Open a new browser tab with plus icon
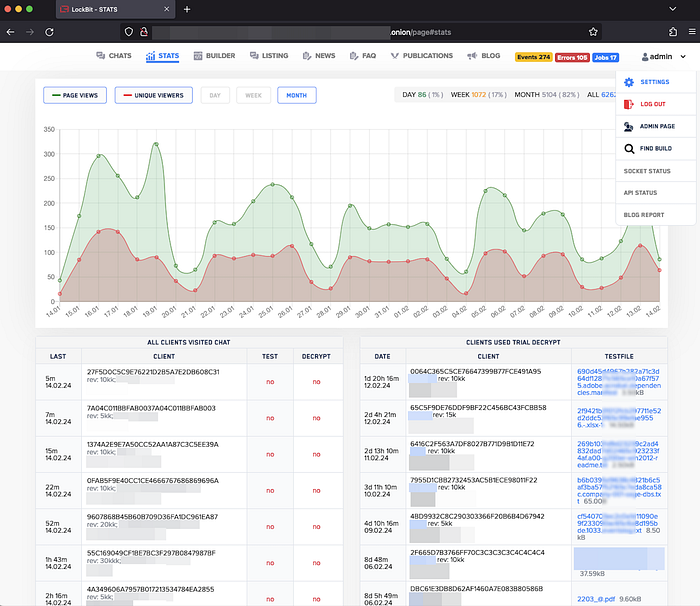Screen dimensions: 700x606 [x=187, y=9]
